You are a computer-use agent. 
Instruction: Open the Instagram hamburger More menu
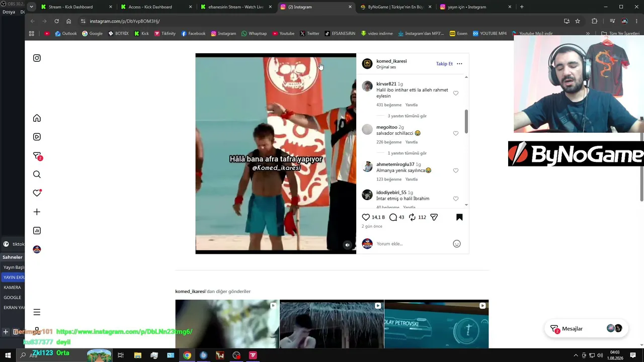37,312
